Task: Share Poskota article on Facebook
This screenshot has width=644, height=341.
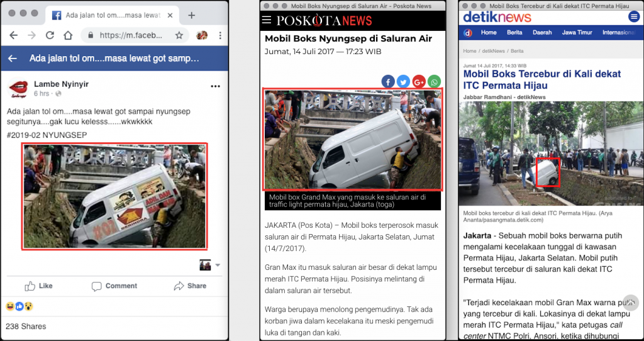Action: tap(388, 81)
